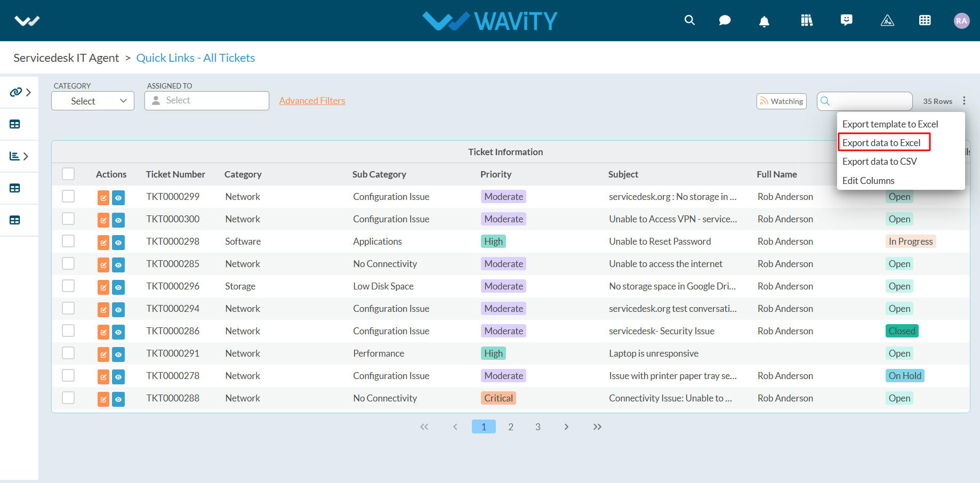Choose Edit Columns from menu
980x483 pixels.
click(869, 181)
